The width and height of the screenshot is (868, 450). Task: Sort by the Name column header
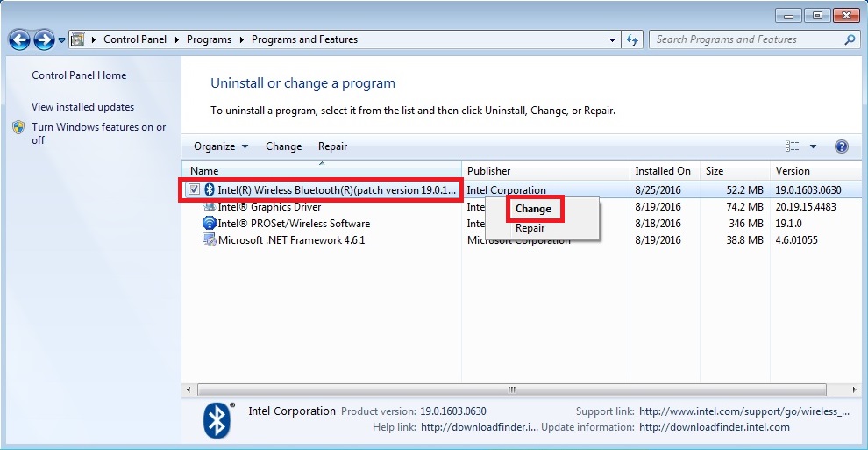(322, 170)
